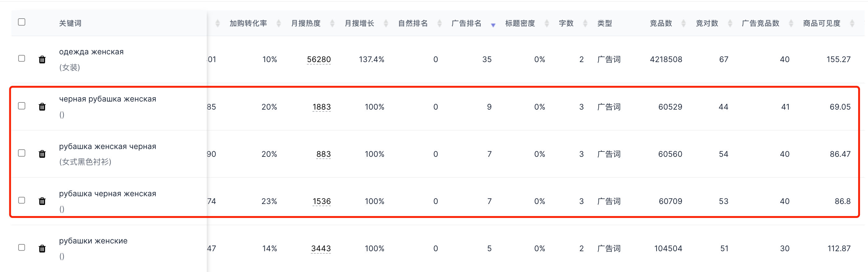
Task: Sort by 自然排名 column arrows
Action: pyautogui.click(x=439, y=23)
